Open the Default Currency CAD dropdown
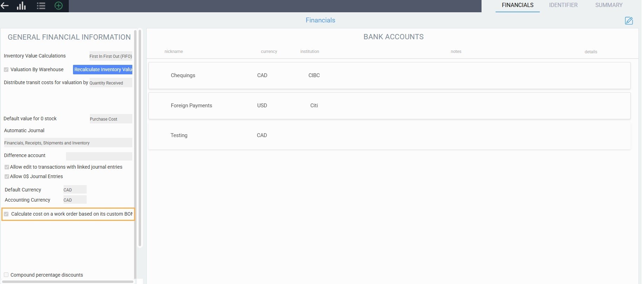Viewport: 644px width, 284px height. [74, 190]
